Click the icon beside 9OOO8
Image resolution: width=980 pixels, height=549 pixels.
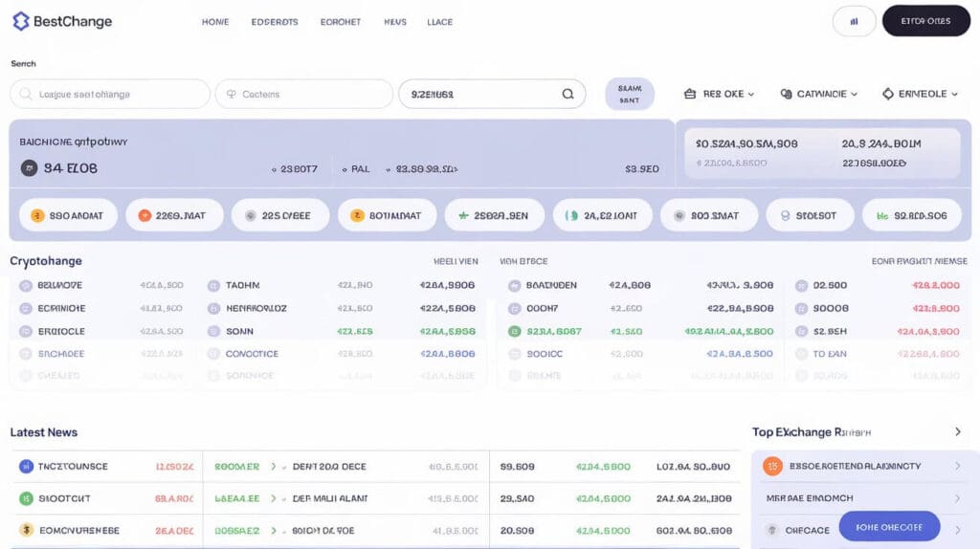801,309
